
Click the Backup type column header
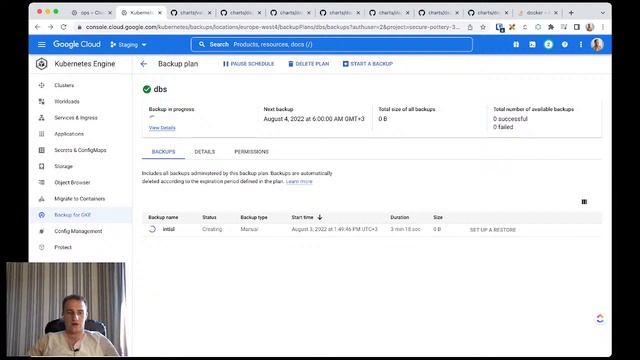tap(254, 217)
